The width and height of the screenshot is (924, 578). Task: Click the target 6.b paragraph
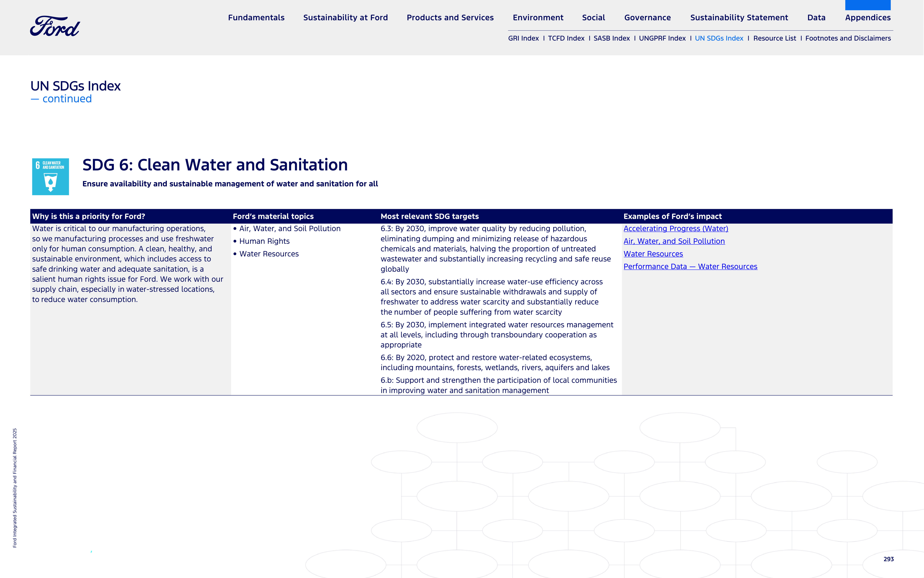[499, 385]
